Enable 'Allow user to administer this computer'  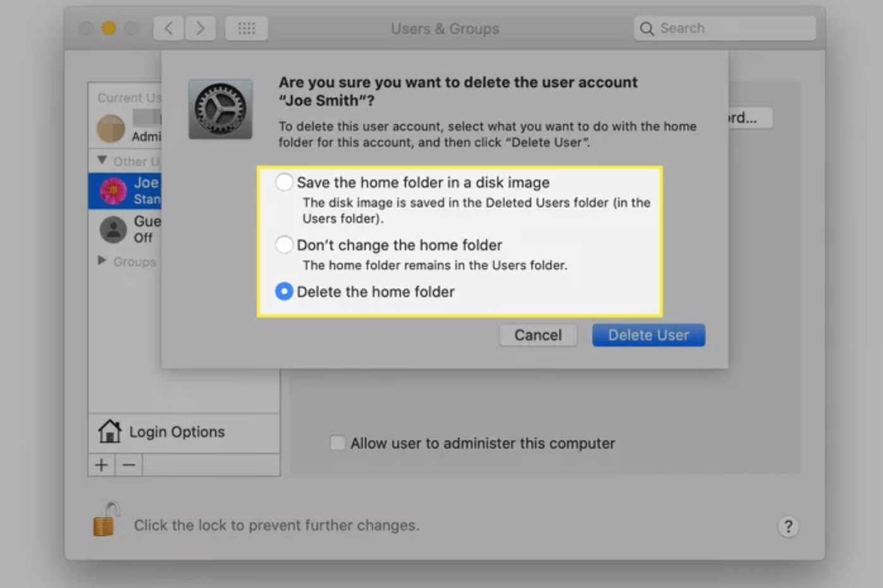(337, 443)
